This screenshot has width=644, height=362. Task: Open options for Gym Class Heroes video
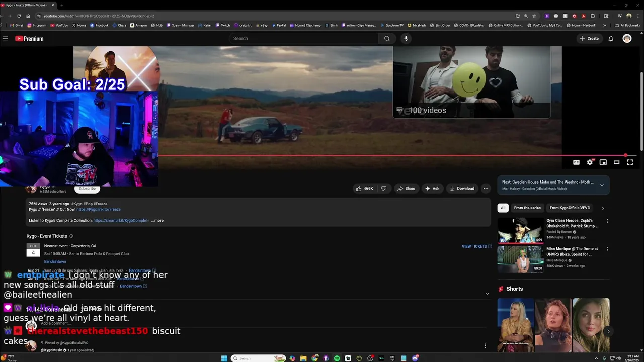click(607, 221)
